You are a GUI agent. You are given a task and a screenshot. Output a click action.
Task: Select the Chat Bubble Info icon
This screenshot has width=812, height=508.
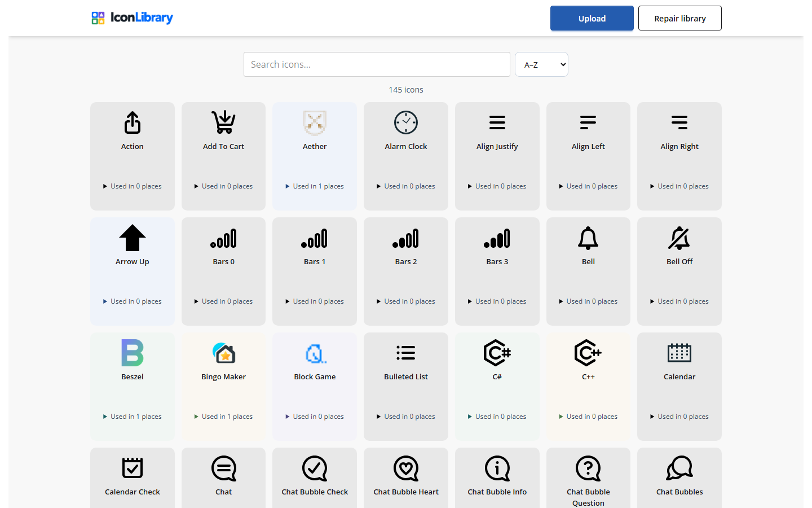coord(497,468)
